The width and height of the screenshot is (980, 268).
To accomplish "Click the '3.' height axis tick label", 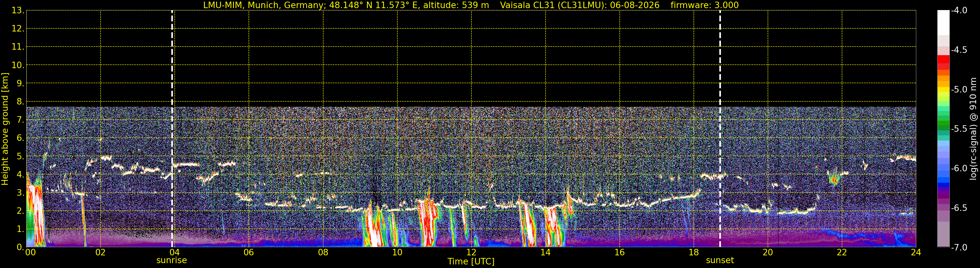I will pos(20,193).
